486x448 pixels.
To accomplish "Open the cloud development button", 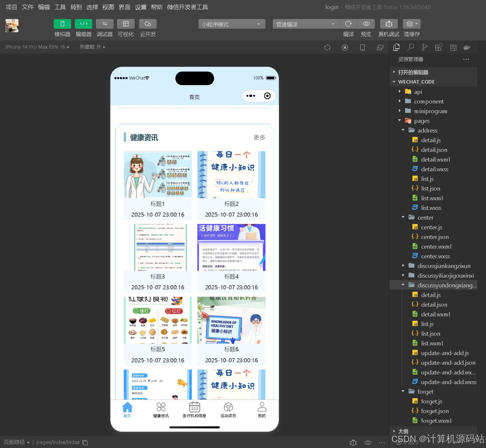I will point(148,24).
